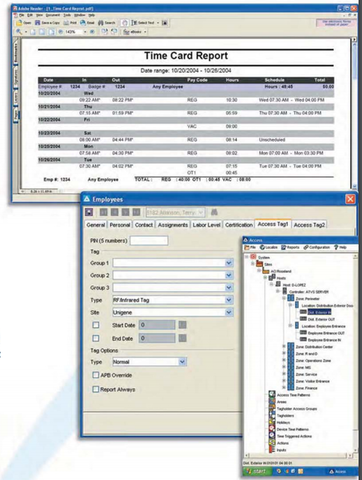Open the Configuration menu in Access
The height and width of the screenshot is (480, 362).
[x=316, y=247]
